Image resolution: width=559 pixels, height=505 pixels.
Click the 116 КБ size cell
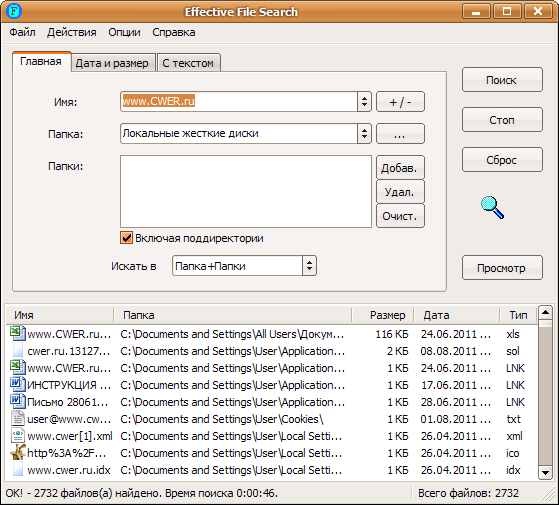pos(391,334)
